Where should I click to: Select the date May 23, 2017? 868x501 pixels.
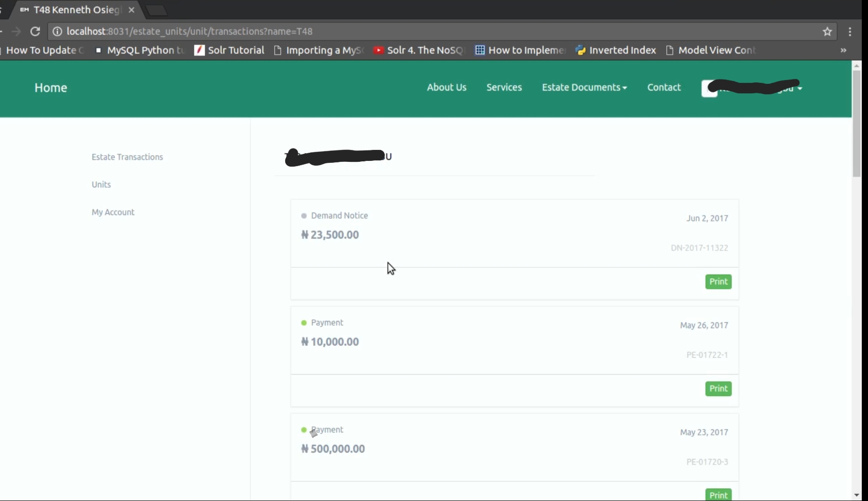tap(704, 432)
